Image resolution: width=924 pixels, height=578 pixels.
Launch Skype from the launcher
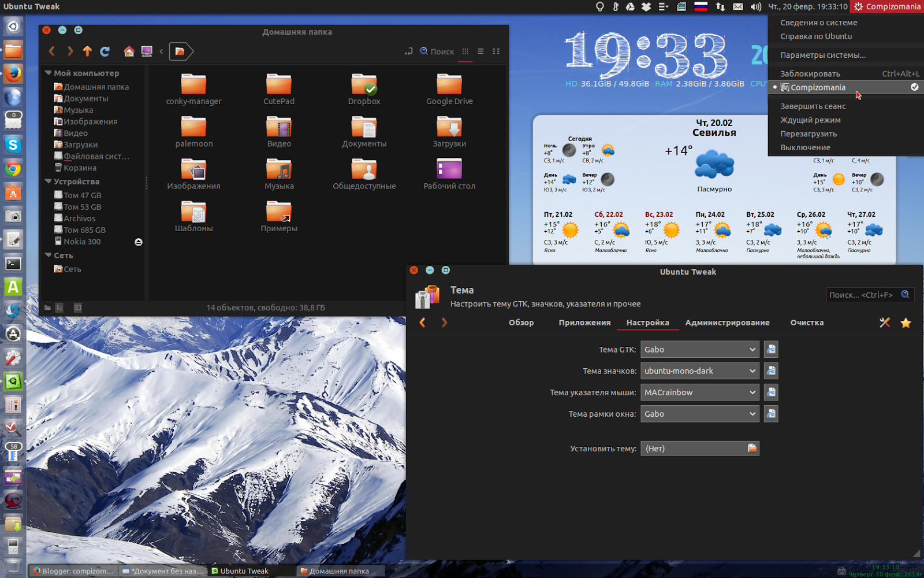coord(13,144)
